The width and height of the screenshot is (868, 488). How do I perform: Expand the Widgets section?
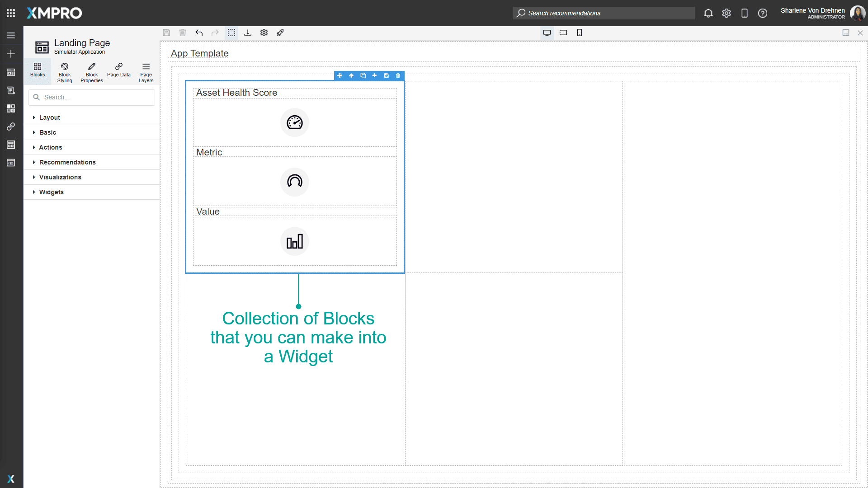coord(52,192)
